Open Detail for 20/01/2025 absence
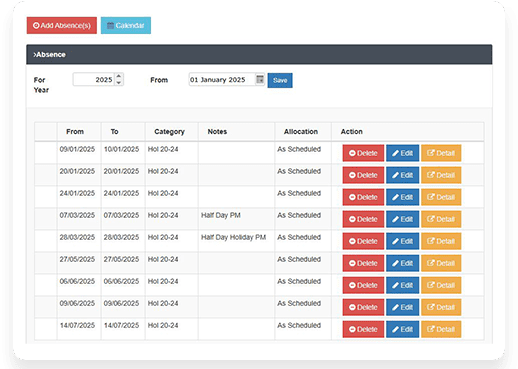Screen dimensions: 518x369 (x=441, y=175)
